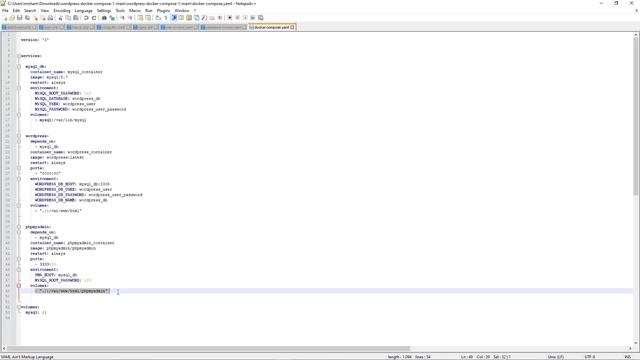Collapse the top-level volumes fold marker
This screenshot has height=360, width=640.
[19, 307]
